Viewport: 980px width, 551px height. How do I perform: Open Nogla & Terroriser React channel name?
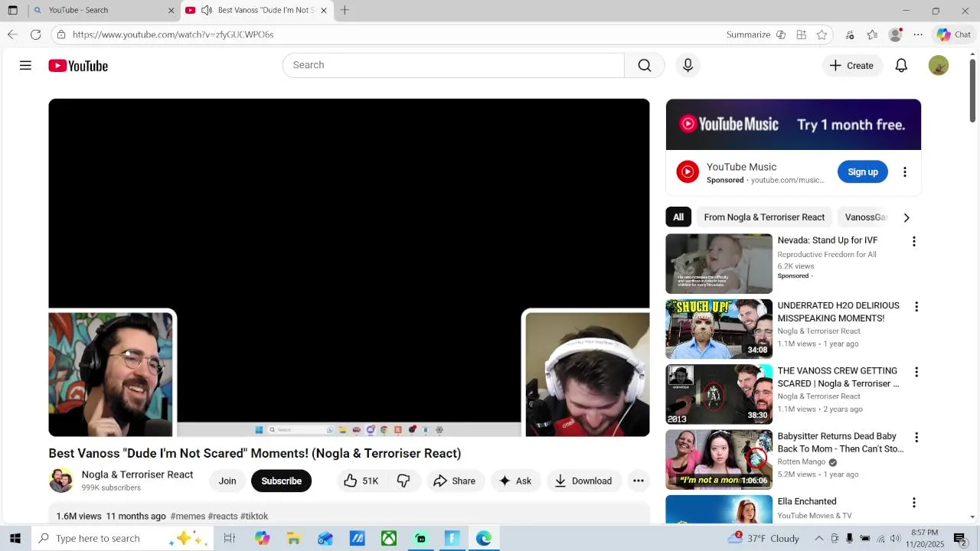[137, 474]
